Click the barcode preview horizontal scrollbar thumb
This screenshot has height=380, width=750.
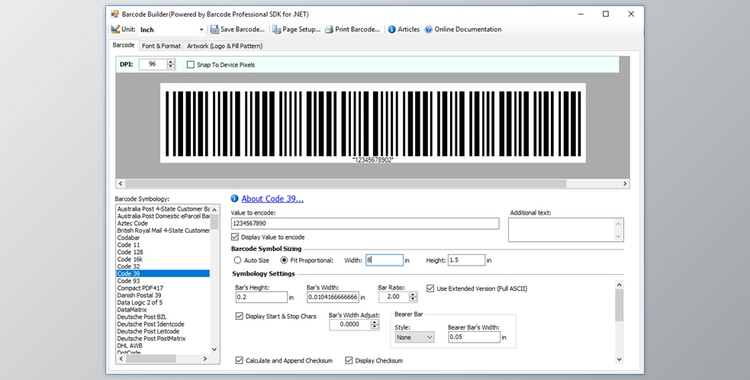pos(346,184)
